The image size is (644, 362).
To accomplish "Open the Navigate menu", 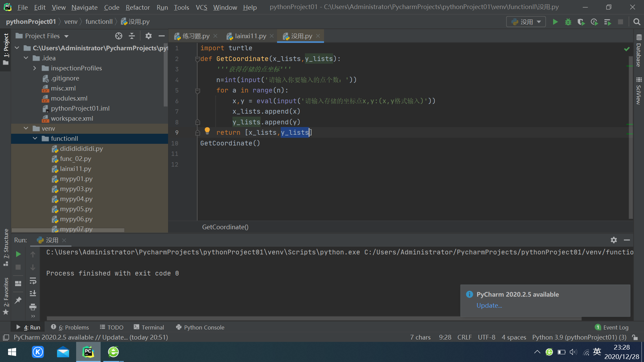I will (x=85, y=7).
